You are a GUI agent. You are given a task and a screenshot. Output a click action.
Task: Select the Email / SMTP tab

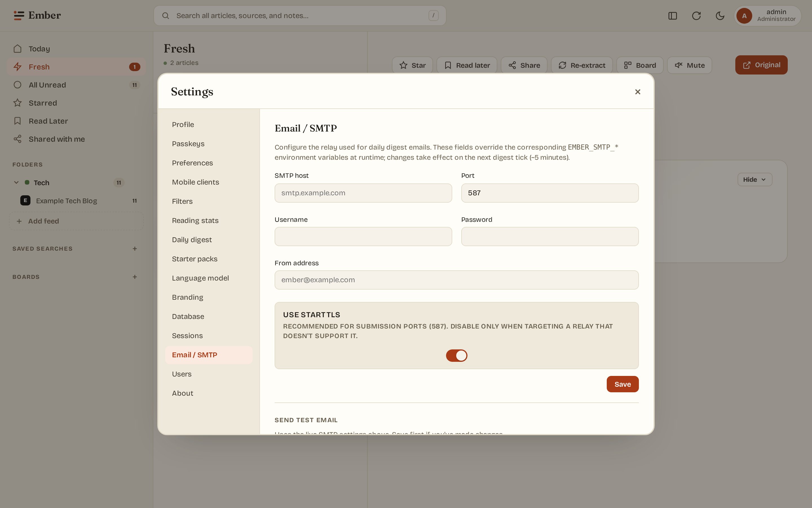(209, 355)
